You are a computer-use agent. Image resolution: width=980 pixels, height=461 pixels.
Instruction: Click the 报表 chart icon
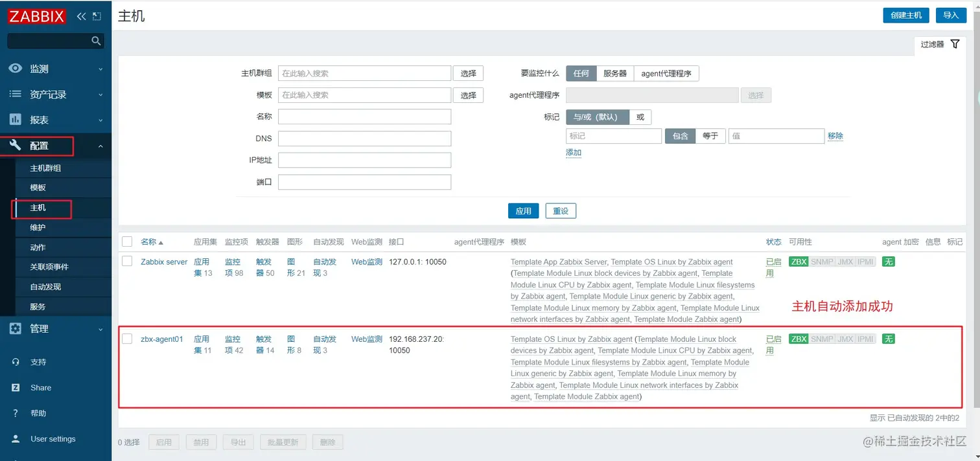tap(16, 120)
